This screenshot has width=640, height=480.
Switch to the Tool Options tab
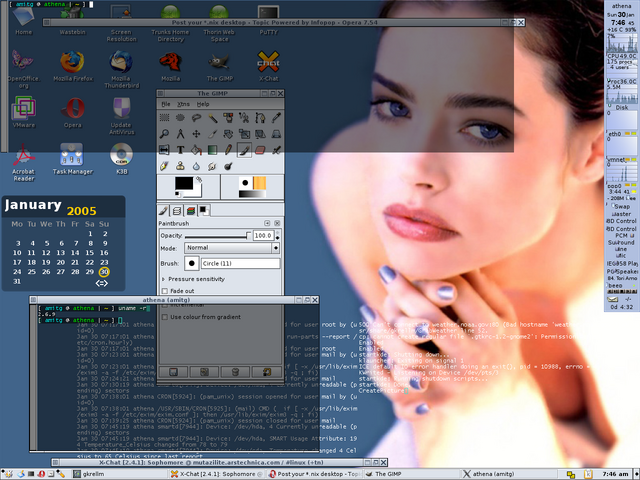(x=163, y=211)
